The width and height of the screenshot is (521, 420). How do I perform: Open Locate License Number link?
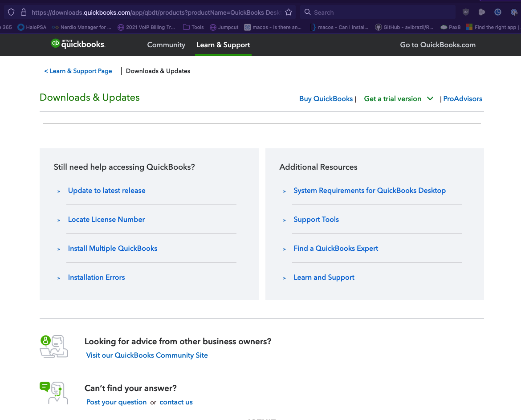pyautogui.click(x=106, y=220)
